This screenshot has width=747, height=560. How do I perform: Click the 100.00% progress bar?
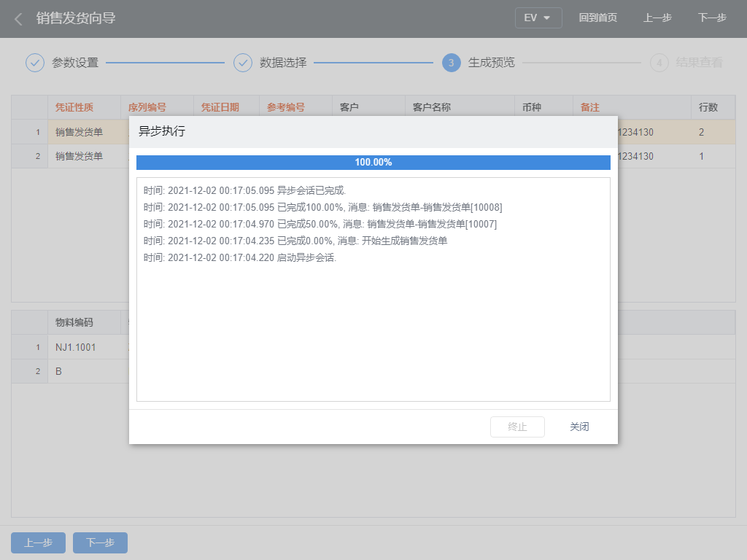pos(373,163)
